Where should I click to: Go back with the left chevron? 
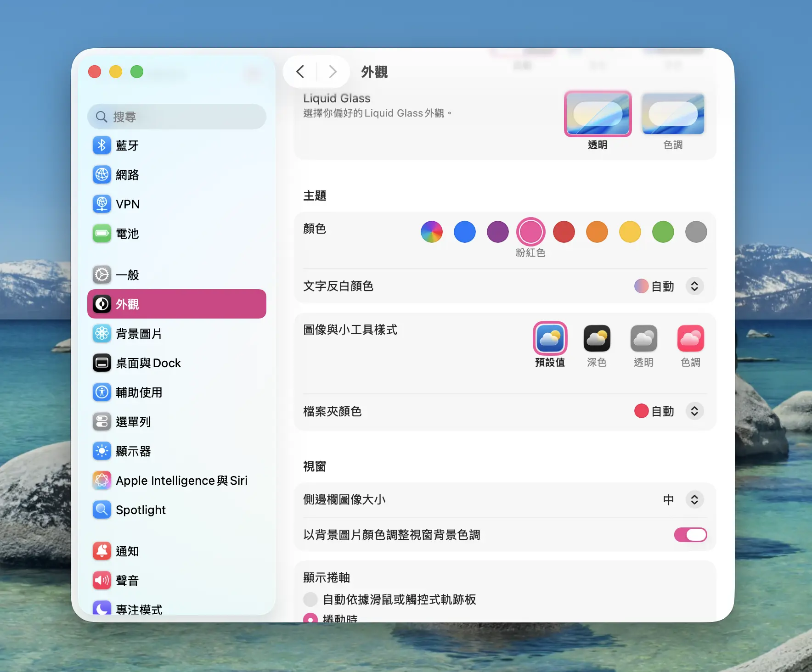[300, 72]
